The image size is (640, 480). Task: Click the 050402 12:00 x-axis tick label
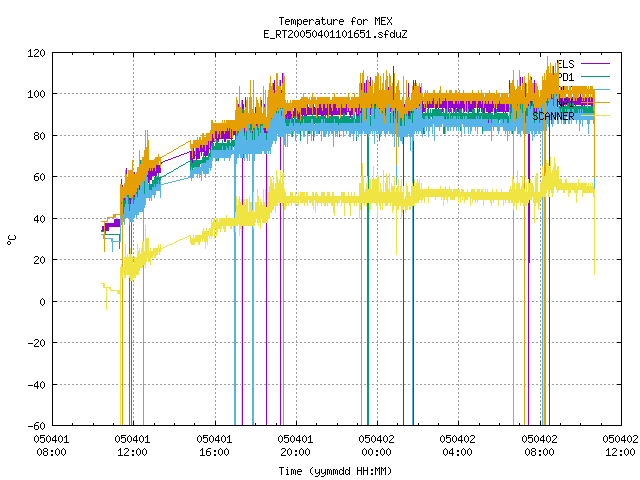point(620,446)
